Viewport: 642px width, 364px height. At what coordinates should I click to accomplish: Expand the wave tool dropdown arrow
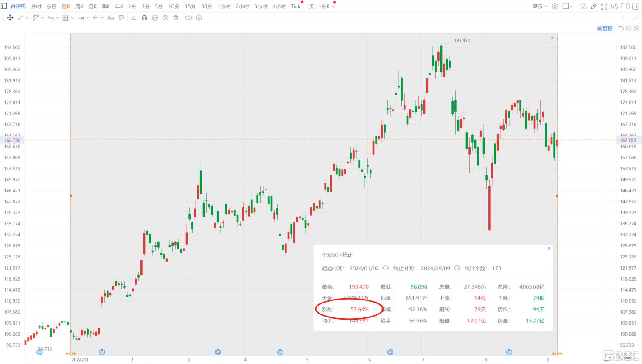click(x=57, y=18)
